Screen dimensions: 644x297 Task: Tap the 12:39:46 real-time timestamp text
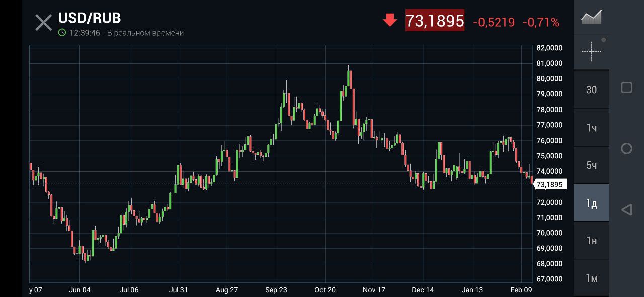pos(85,33)
